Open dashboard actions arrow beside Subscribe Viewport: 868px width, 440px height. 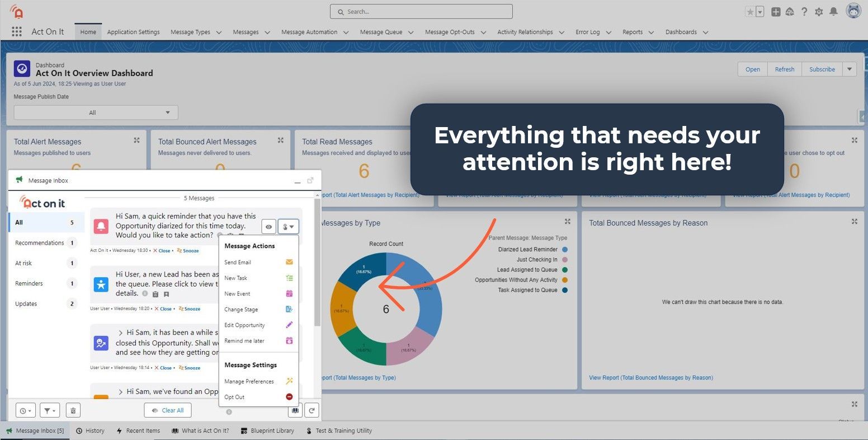pos(850,69)
